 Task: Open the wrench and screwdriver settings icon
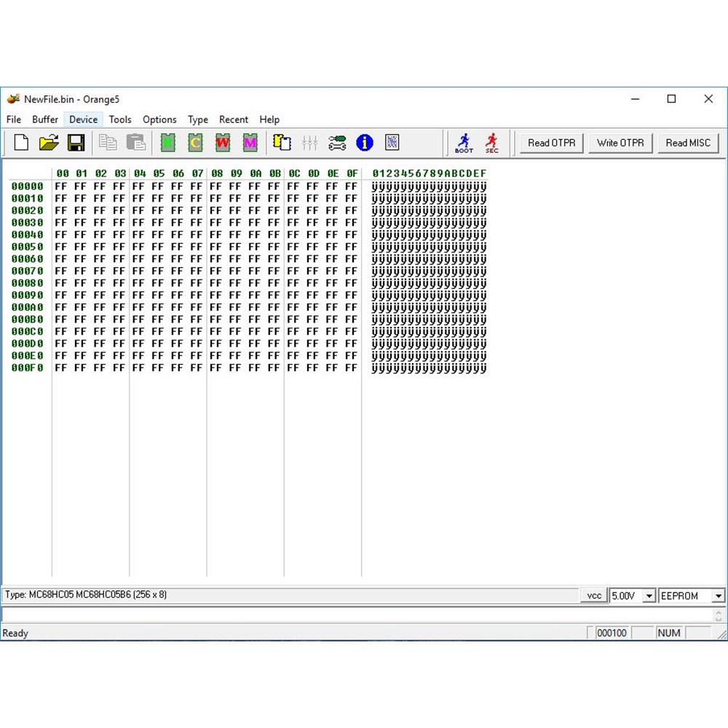pos(337,143)
